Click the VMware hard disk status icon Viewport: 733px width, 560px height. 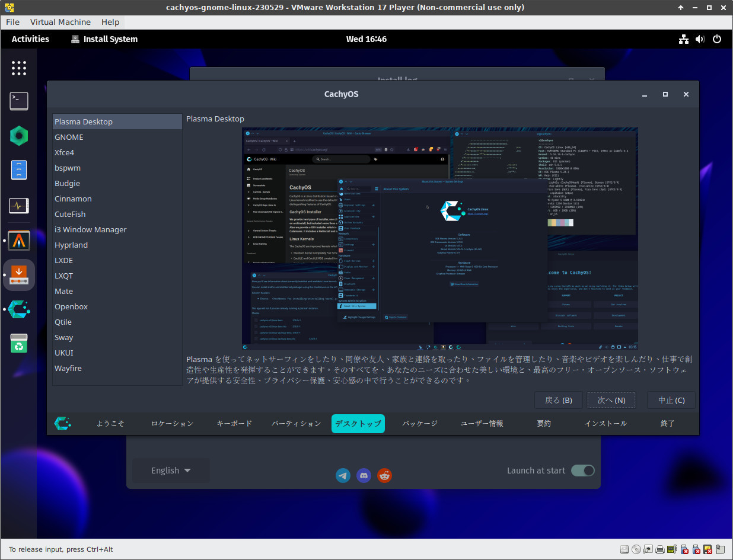pos(623,549)
